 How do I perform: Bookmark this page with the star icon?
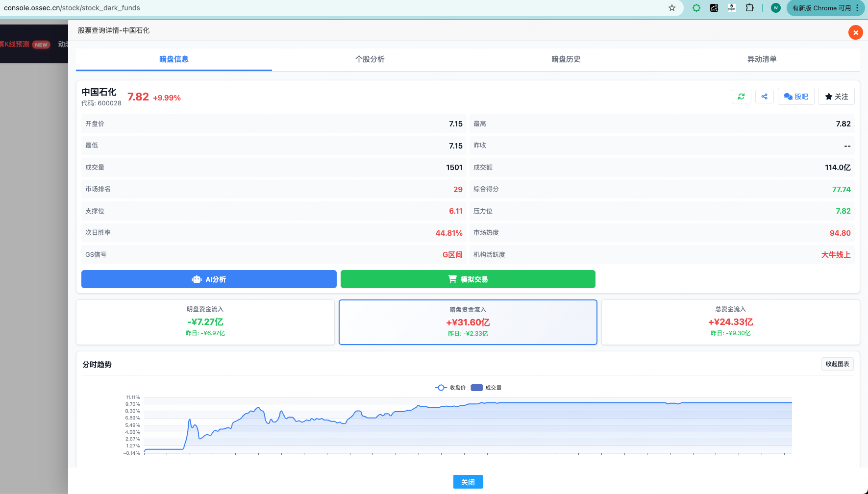click(672, 8)
